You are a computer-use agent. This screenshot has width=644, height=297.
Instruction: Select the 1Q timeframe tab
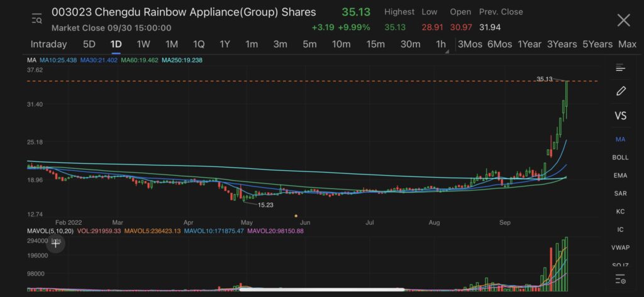(198, 45)
